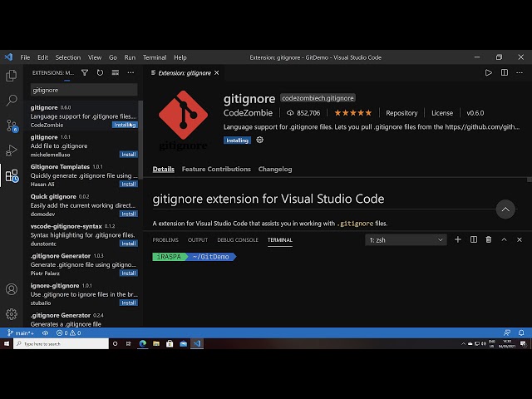Open the Accounts icon in activity bar
Screen dimensions: 532x399
(11, 289)
